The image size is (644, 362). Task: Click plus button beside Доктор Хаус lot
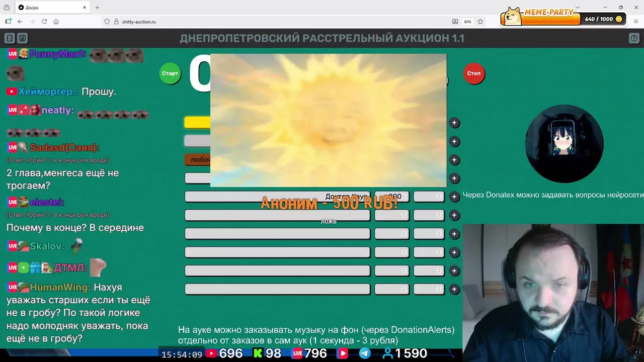[x=454, y=197]
